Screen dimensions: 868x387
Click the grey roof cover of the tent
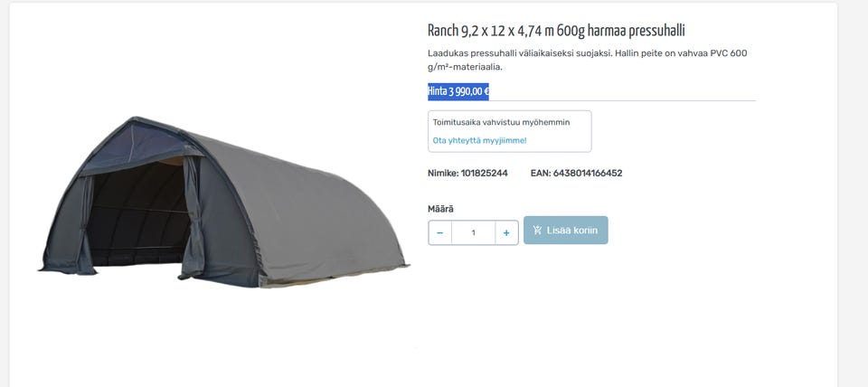click(x=310, y=211)
